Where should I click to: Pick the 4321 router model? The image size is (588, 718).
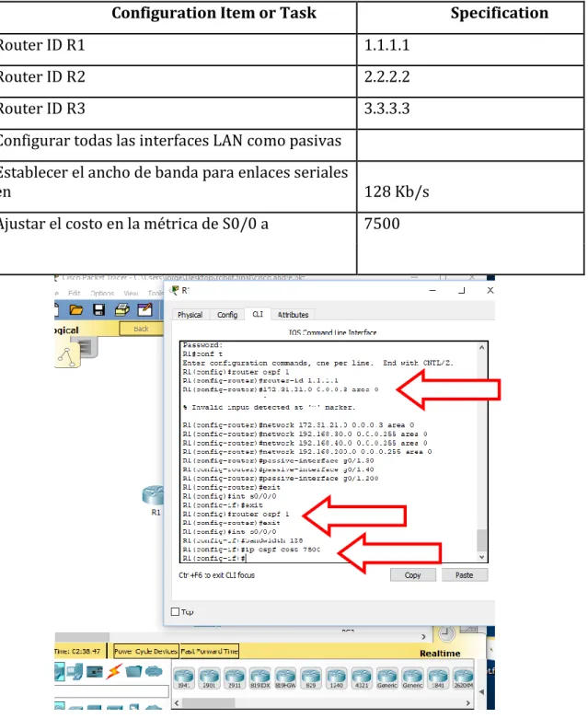pos(362,678)
